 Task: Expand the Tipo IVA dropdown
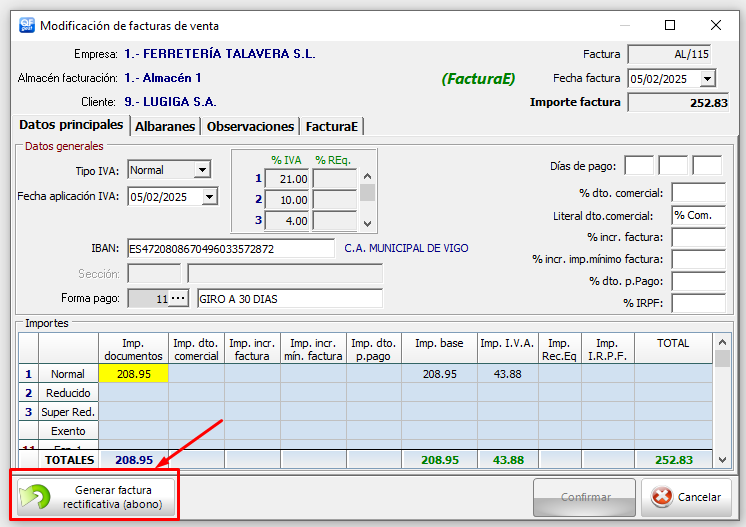202,170
